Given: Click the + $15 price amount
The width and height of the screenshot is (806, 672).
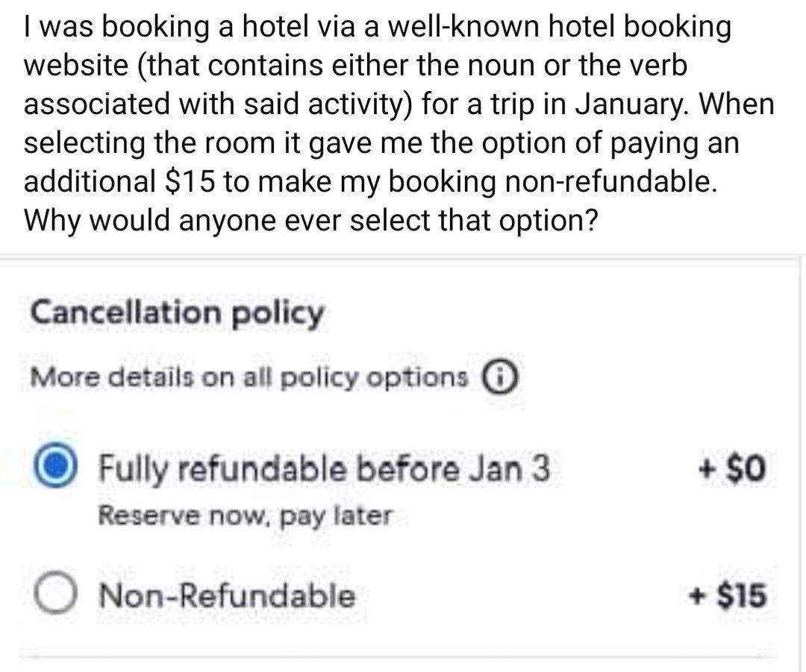Looking at the screenshot, I should pyautogui.click(x=728, y=595).
